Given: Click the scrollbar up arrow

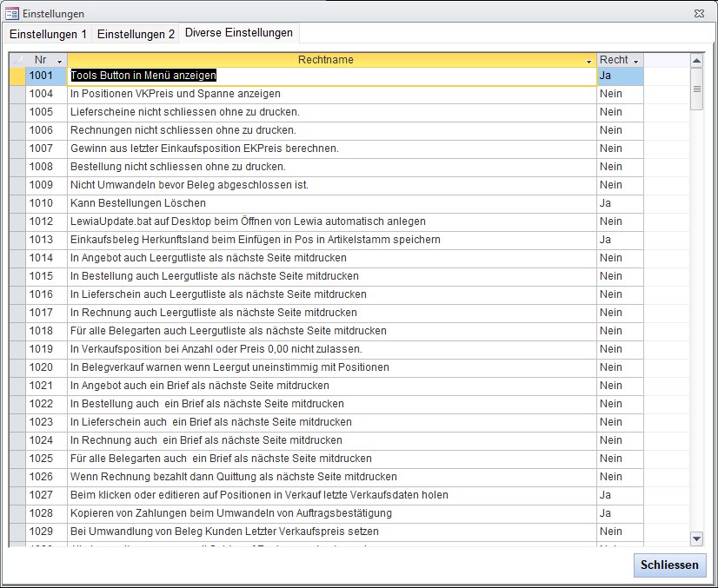Looking at the screenshot, I should pyautogui.click(x=696, y=60).
